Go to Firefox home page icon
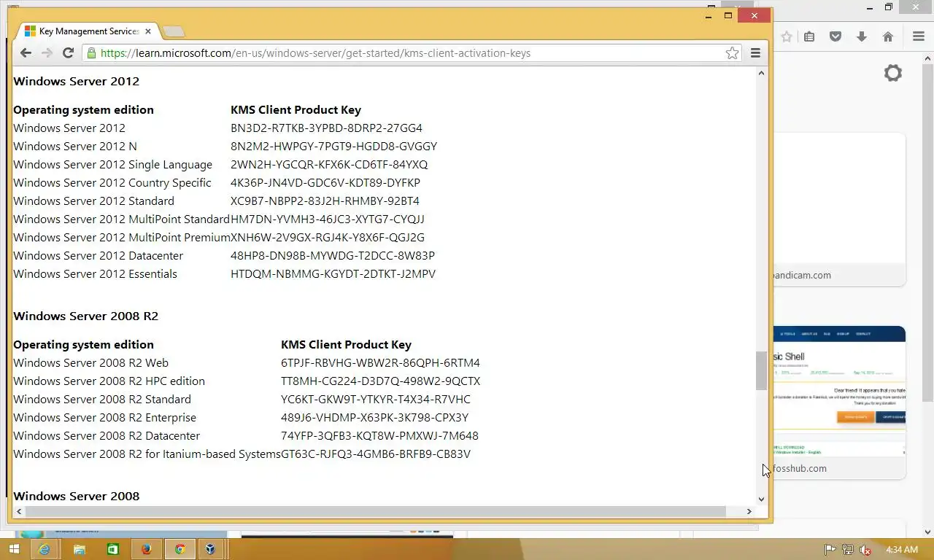Screen dimensions: 934x560 [888, 36]
